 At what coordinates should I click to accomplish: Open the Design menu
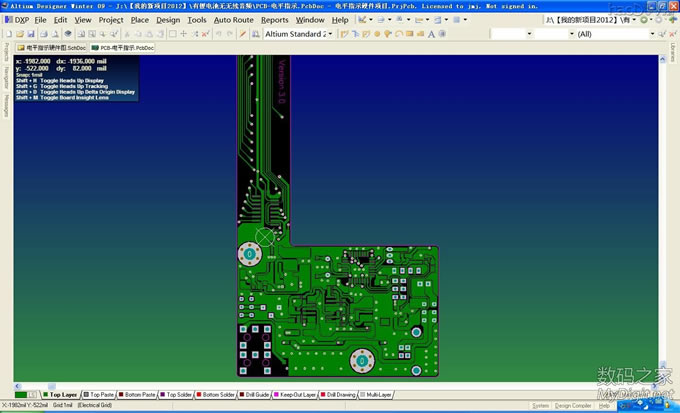point(168,19)
